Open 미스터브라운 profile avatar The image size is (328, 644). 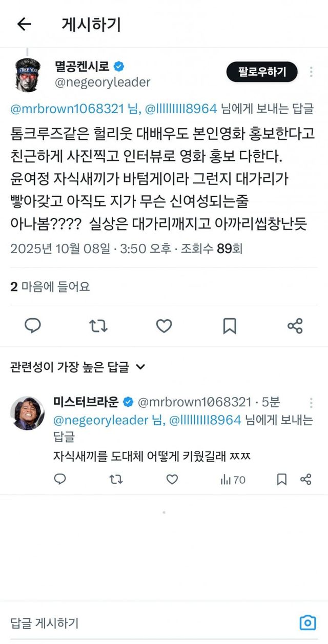click(x=27, y=412)
